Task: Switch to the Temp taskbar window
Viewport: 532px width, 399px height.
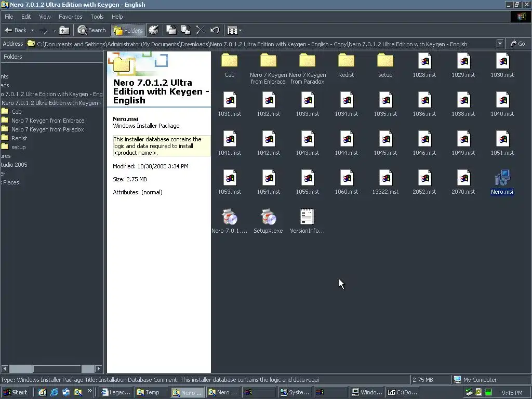Action: [152, 392]
